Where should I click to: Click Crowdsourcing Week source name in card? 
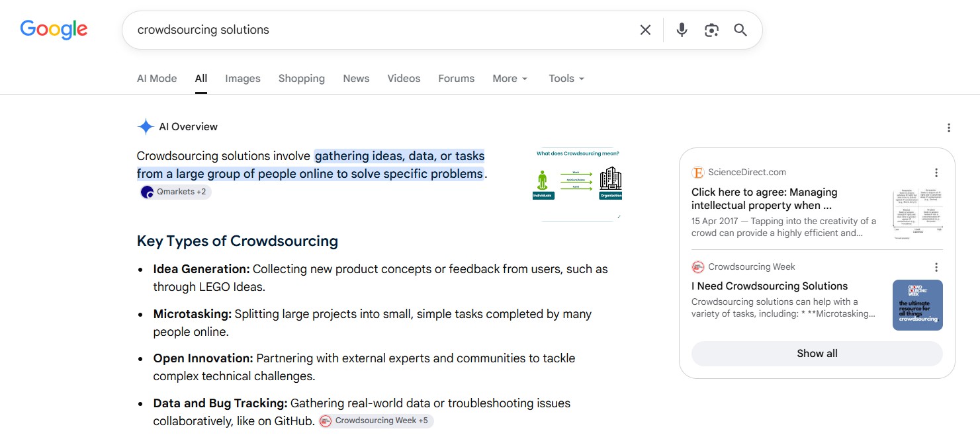[752, 267]
